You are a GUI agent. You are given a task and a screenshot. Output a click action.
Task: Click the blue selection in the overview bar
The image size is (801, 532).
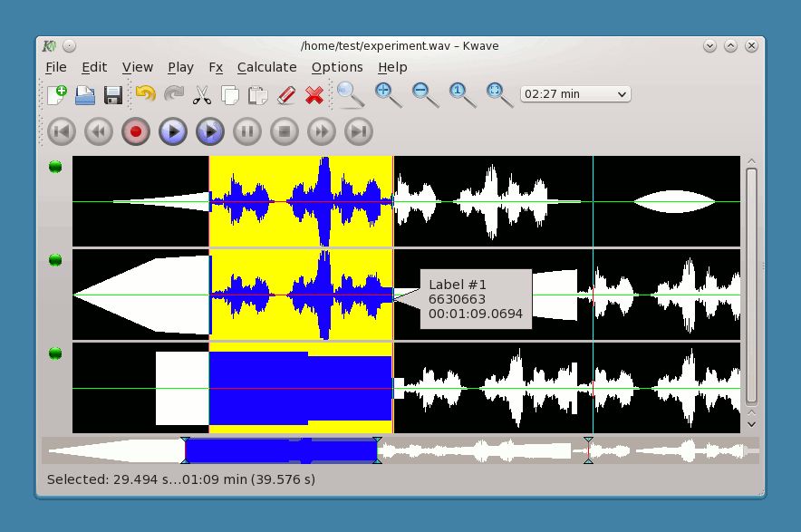point(281,450)
